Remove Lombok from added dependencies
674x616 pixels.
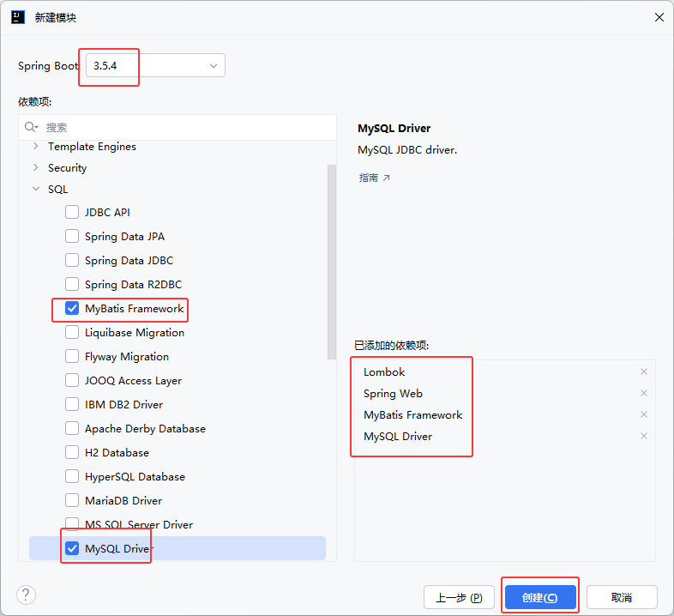coord(644,371)
